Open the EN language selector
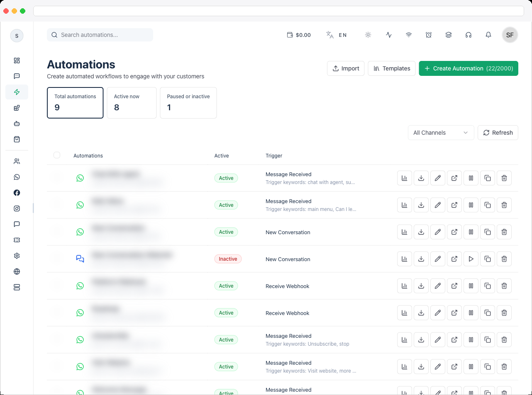532x395 pixels. click(x=337, y=35)
